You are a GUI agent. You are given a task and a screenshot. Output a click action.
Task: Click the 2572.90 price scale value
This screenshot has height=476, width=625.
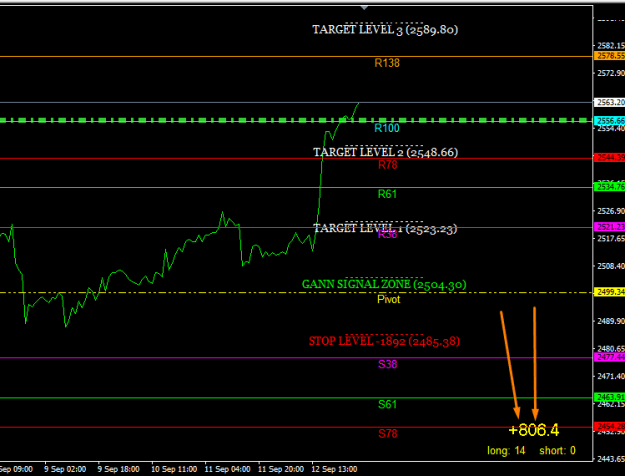click(x=611, y=73)
